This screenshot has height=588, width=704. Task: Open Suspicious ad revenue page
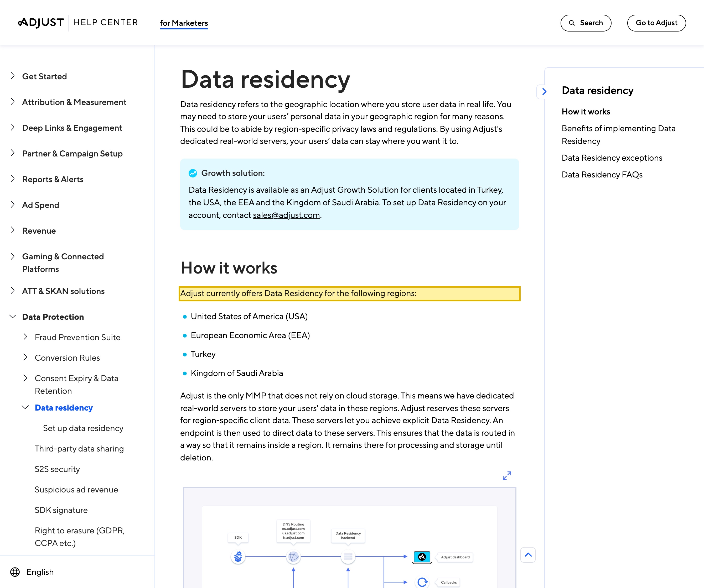(x=76, y=490)
